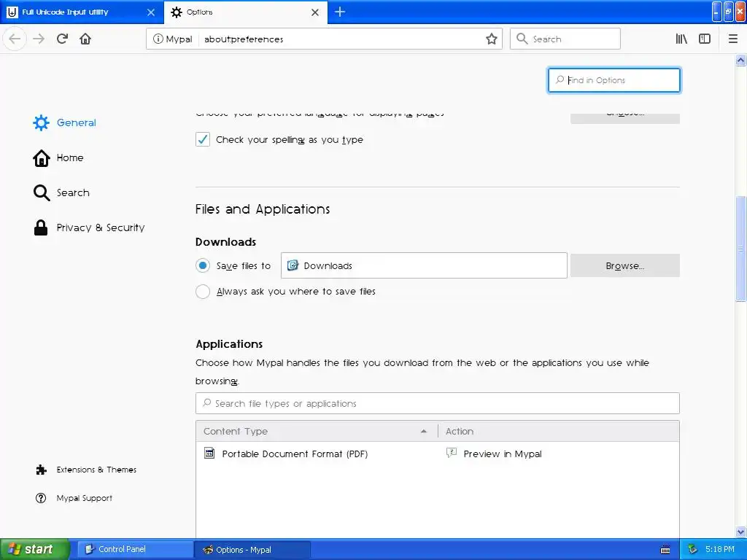This screenshot has width=747, height=560.
Task: Toggle Check your spelling as you type
Action: click(x=203, y=139)
